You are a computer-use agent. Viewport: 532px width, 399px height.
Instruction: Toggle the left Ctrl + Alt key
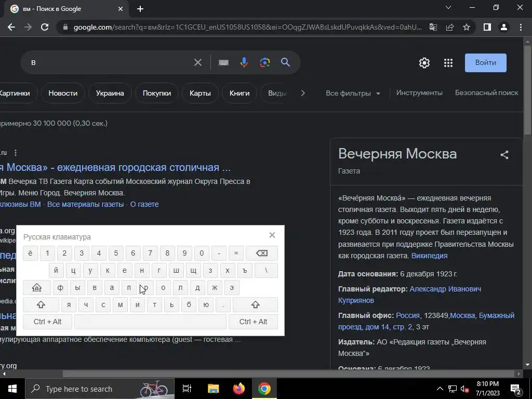pos(47,322)
